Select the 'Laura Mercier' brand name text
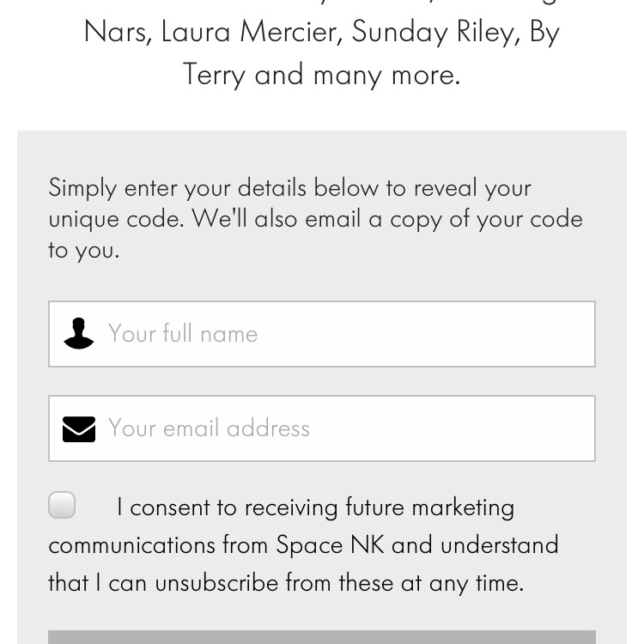This screenshot has width=644, height=644. pos(252,32)
